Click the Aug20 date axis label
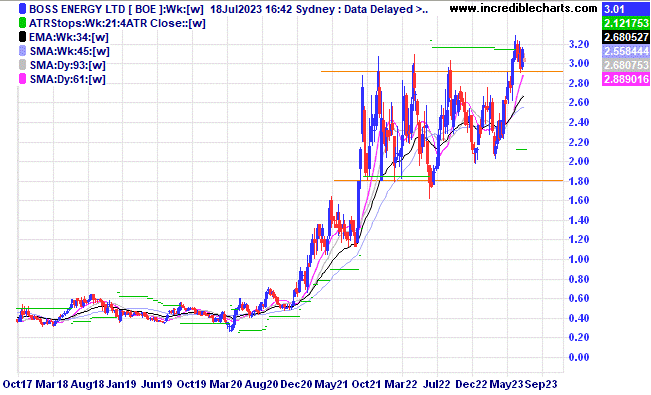Screen dimensions: 651x395 coord(261,384)
